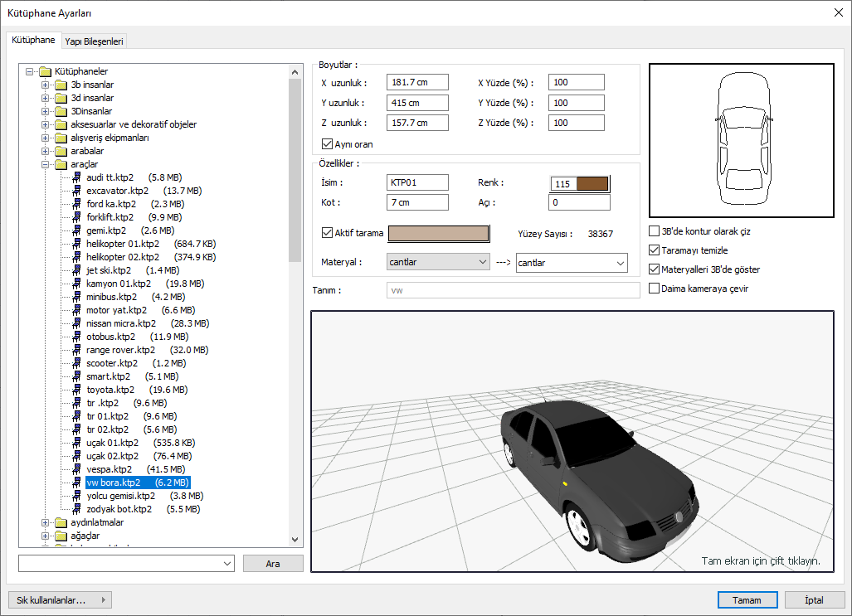Click the vespa.ktp2 object icon
The image size is (852, 616).
(x=78, y=469)
